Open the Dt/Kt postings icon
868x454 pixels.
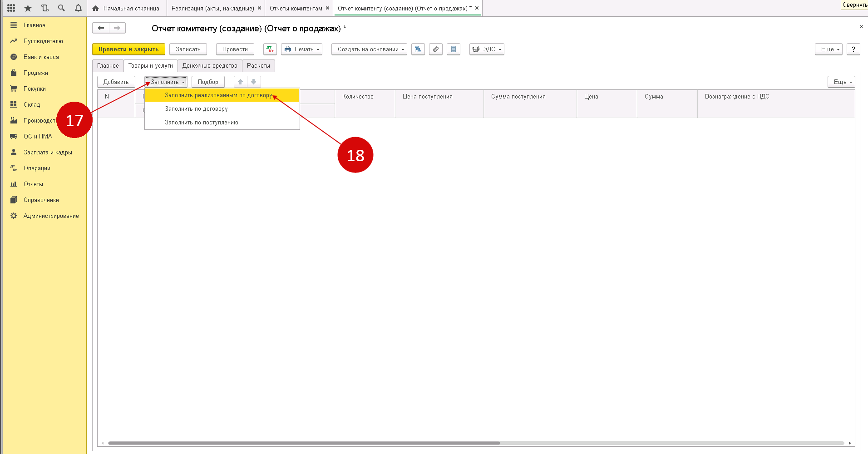click(x=270, y=49)
